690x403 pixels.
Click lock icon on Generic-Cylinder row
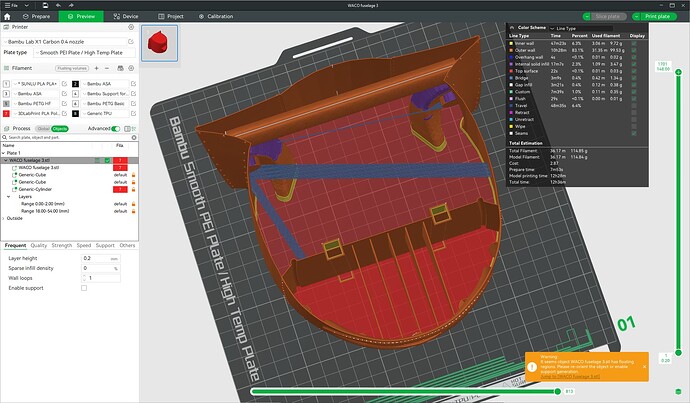133,189
